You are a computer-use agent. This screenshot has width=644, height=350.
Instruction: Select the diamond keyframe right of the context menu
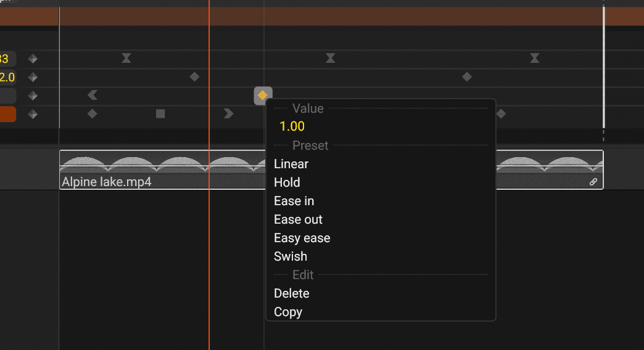[501, 113]
